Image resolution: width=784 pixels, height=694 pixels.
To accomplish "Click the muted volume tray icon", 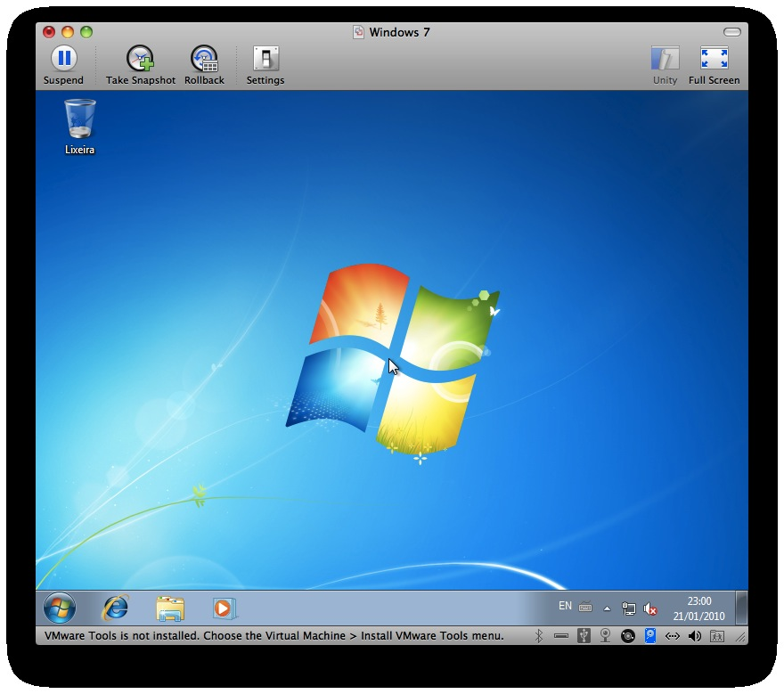I will tap(650, 608).
